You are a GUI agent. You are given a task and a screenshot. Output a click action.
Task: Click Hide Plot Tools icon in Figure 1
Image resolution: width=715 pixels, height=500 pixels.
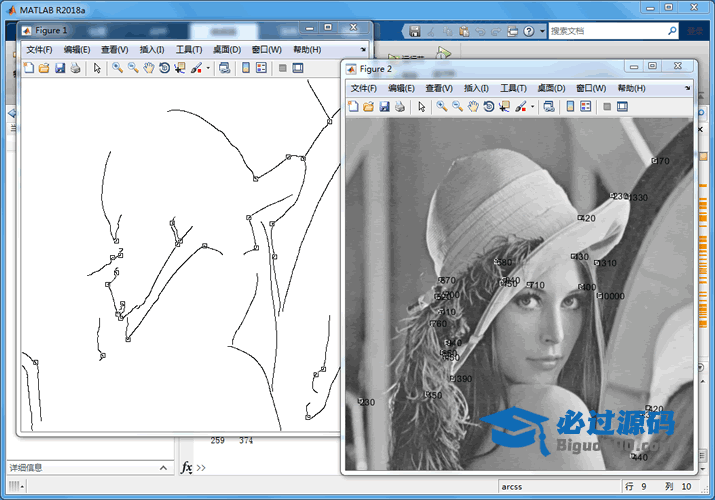[x=283, y=68]
